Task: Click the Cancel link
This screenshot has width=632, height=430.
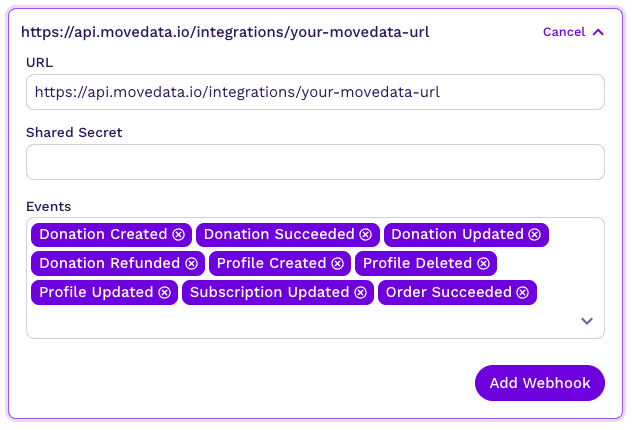Action: point(564,32)
